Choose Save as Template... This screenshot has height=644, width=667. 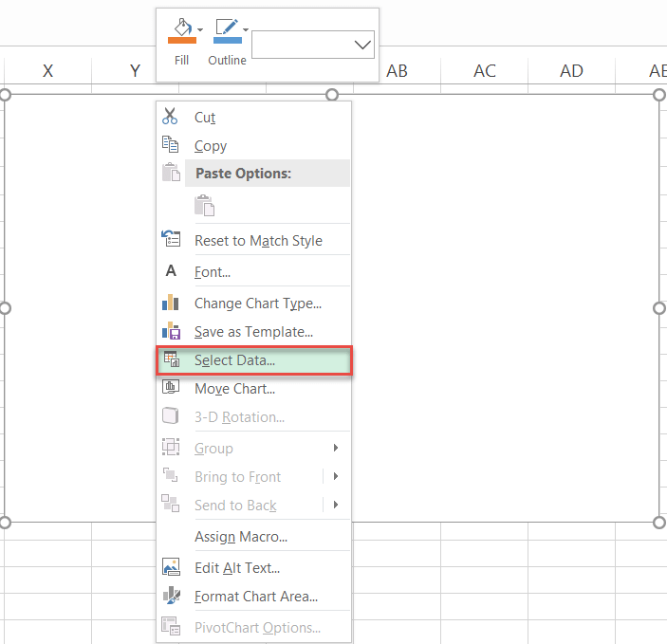pos(253,331)
